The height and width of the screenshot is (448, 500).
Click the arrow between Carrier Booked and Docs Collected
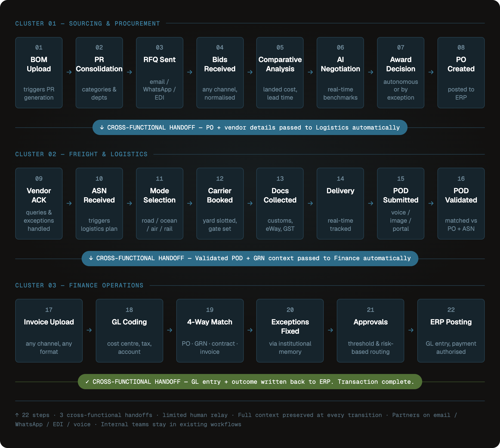tap(250, 203)
